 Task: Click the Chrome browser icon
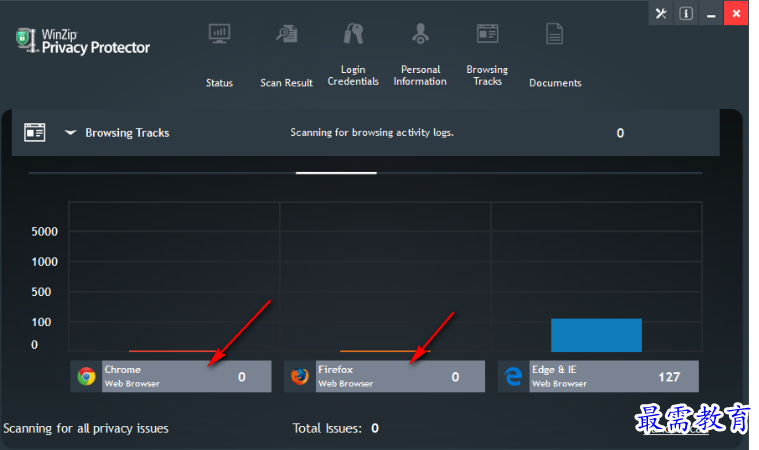[87, 377]
